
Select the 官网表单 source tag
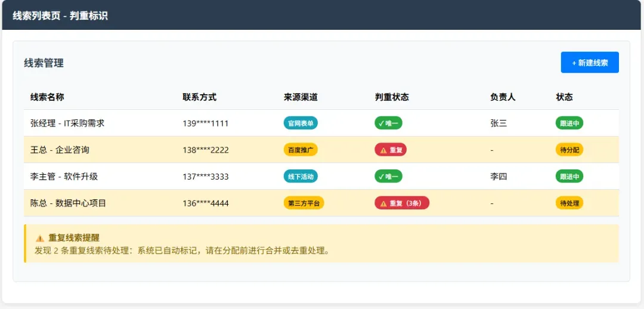[301, 123]
